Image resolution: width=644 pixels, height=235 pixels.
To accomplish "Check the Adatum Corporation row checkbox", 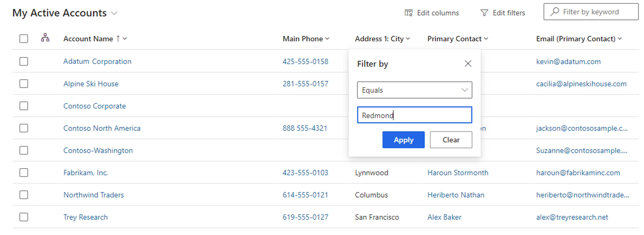I will [x=23, y=61].
